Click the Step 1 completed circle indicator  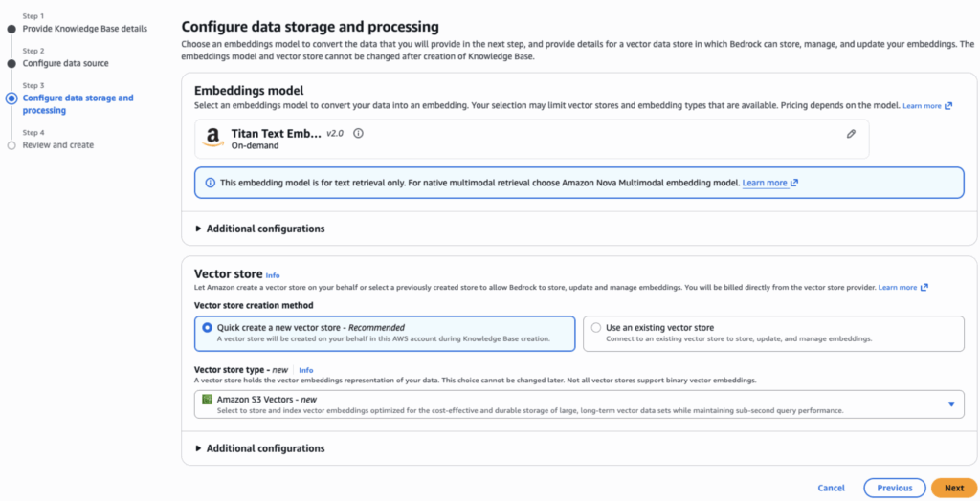tap(11, 29)
